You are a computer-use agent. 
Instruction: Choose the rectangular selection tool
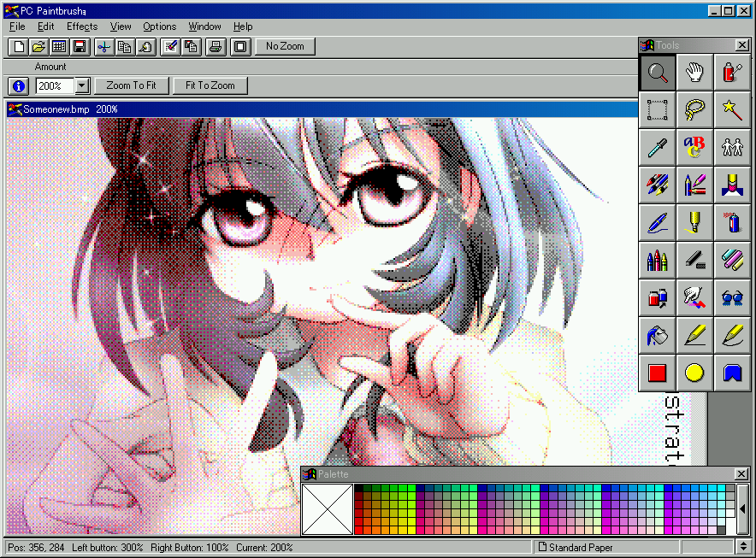pos(657,110)
